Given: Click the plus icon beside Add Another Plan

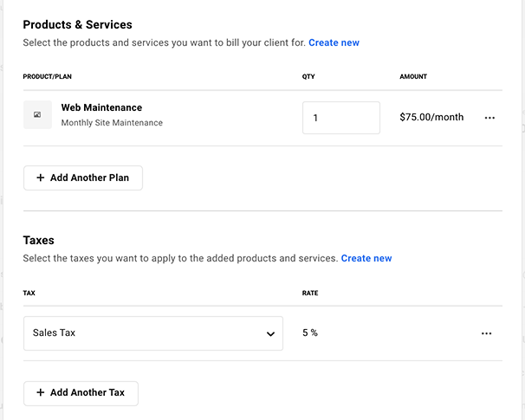Looking at the screenshot, I should [x=40, y=178].
